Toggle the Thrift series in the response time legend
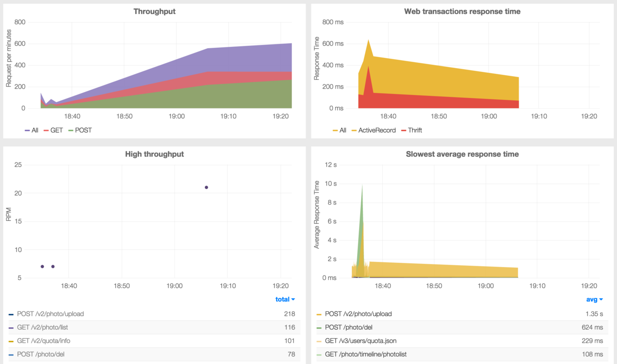Viewport: 617px width, 364px height. 415,130
